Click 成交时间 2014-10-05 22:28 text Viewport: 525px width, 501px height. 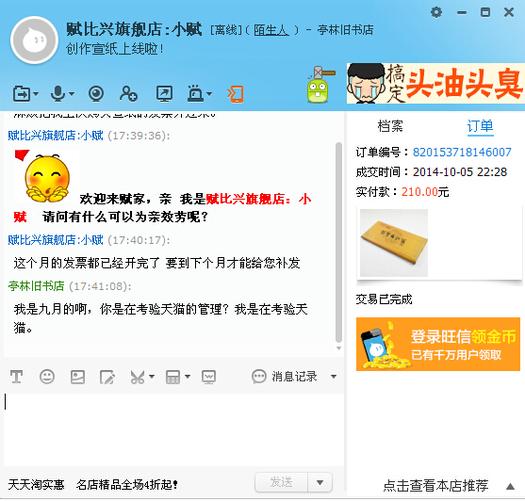[x=431, y=172]
